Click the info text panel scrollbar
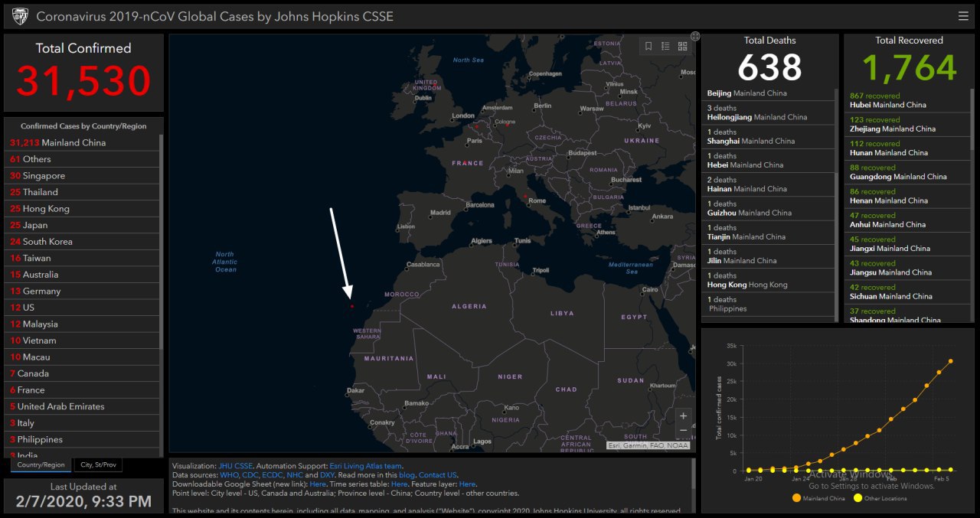Image resolution: width=980 pixels, height=518 pixels. 693,474
